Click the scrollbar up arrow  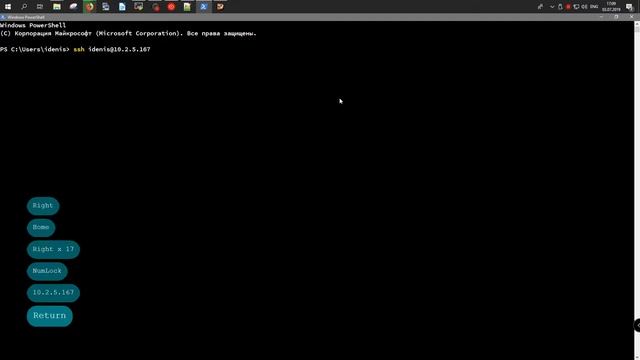(637, 24)
